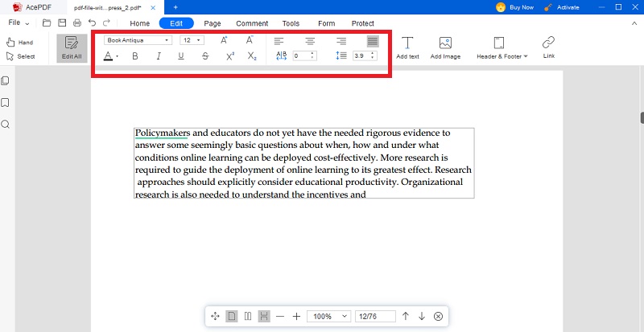Click the Buy Now button

515,7
